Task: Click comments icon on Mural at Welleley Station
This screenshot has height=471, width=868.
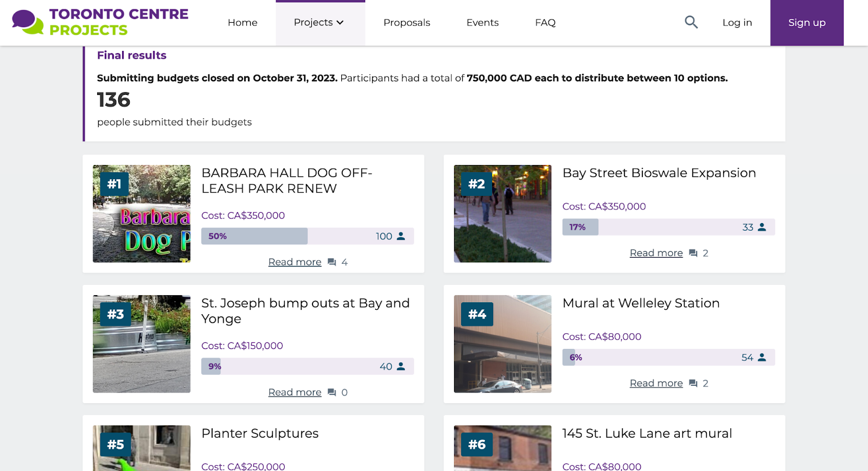Action: pos(693,383)
